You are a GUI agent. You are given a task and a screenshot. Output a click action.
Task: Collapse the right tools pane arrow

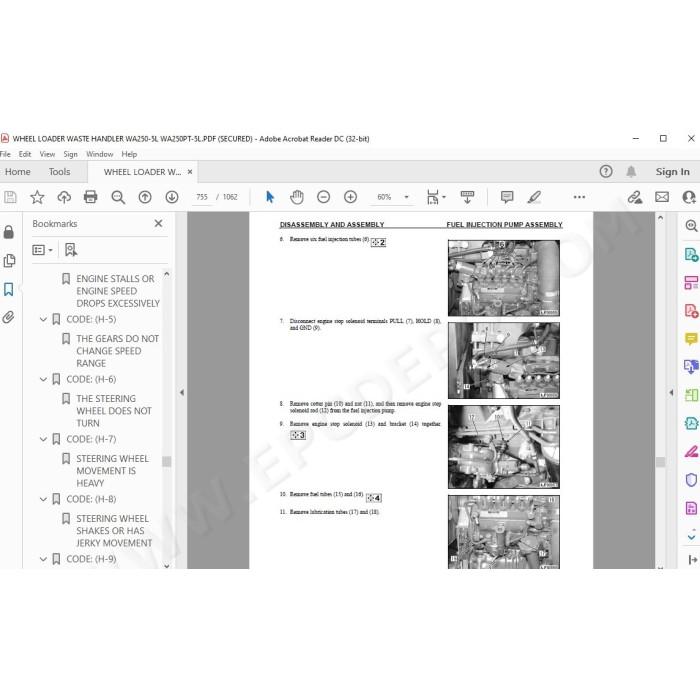click(x=671, y=392)
